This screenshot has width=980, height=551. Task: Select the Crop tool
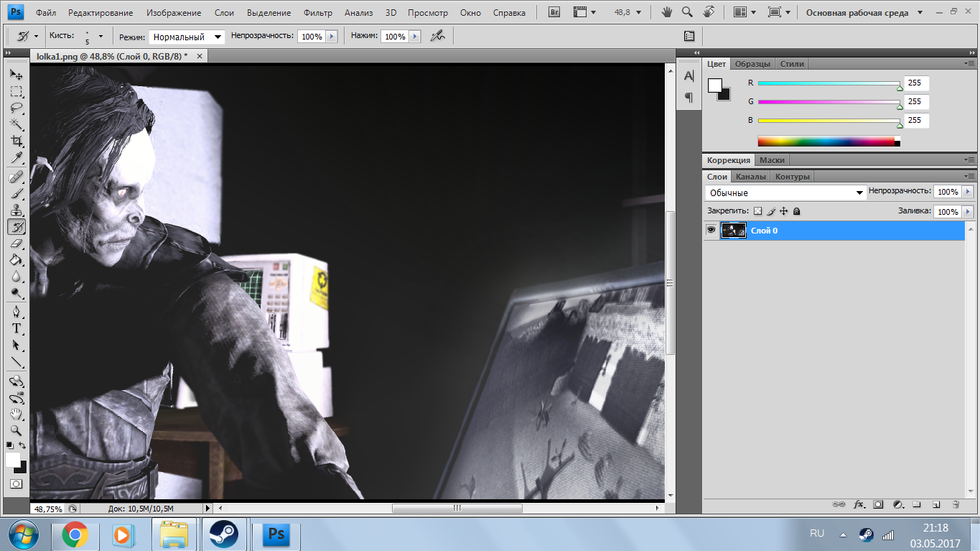16,142
